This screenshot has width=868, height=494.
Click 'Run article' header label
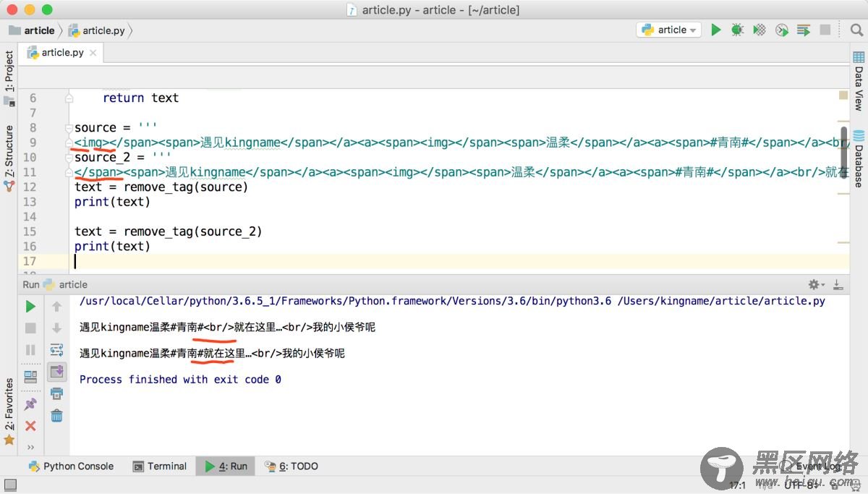tap(55, 285)
